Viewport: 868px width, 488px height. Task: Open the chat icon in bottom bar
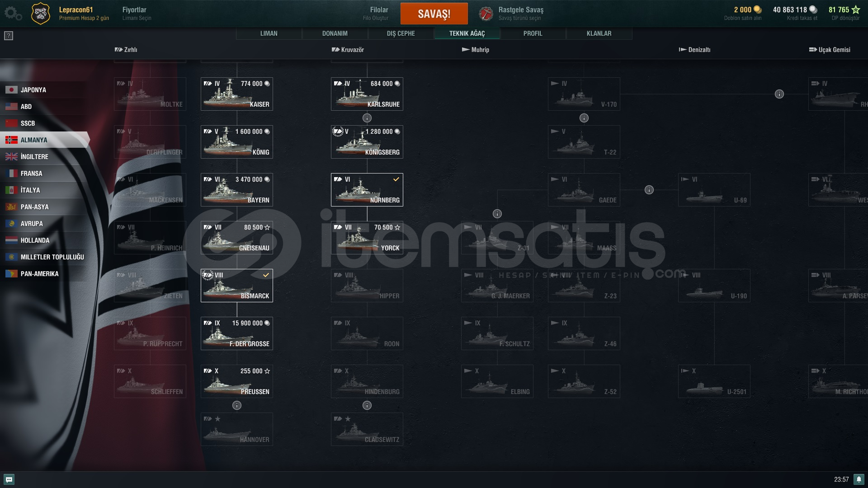pos(9,479)
